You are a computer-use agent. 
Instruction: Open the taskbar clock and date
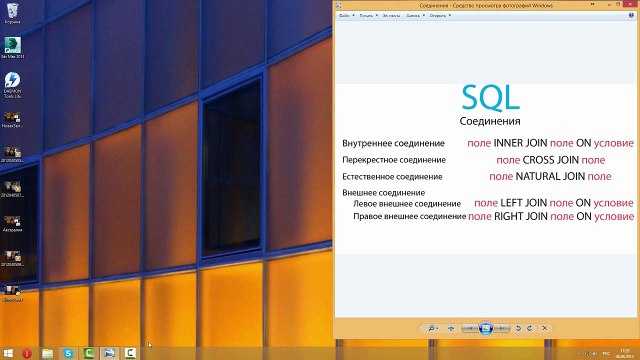pos(625,353)
